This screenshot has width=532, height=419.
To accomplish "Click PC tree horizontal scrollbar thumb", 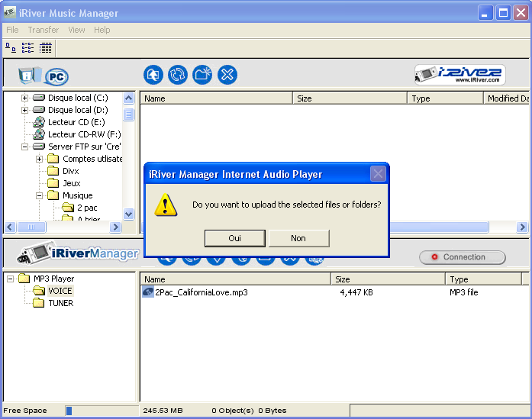I will [x=31, y=227].
